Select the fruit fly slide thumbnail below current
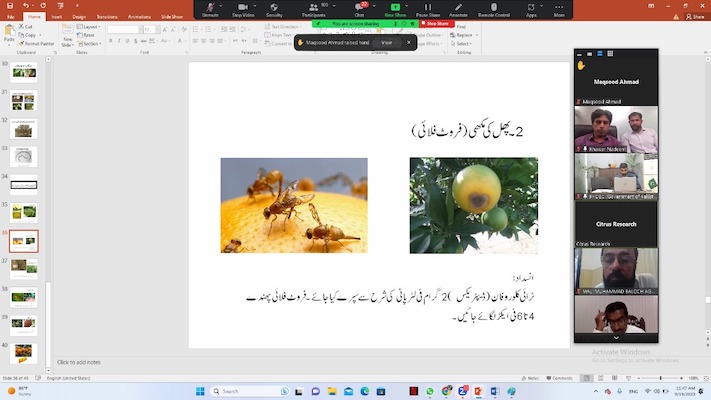This screenshot has height=400, width=711. point(25,267)
